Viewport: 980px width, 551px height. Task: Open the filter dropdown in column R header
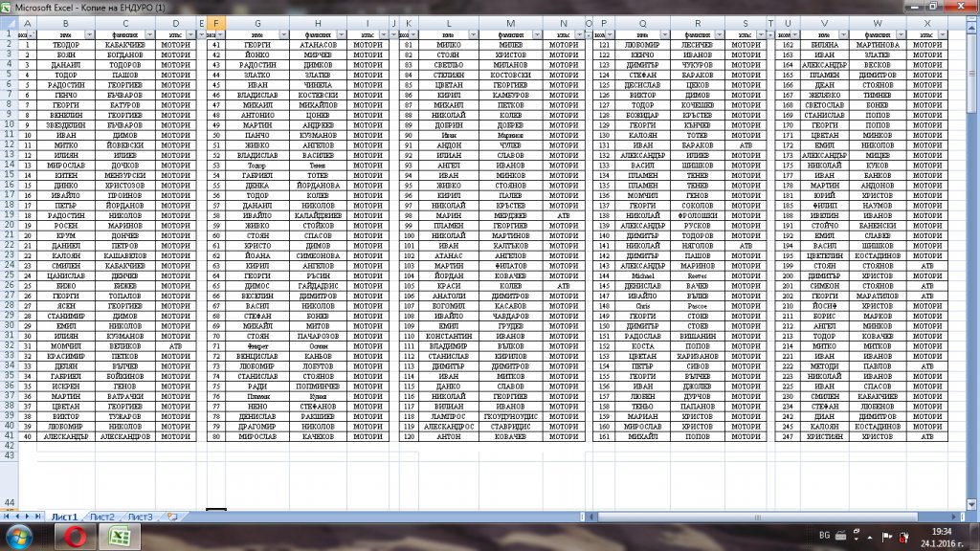click(720, 35)
